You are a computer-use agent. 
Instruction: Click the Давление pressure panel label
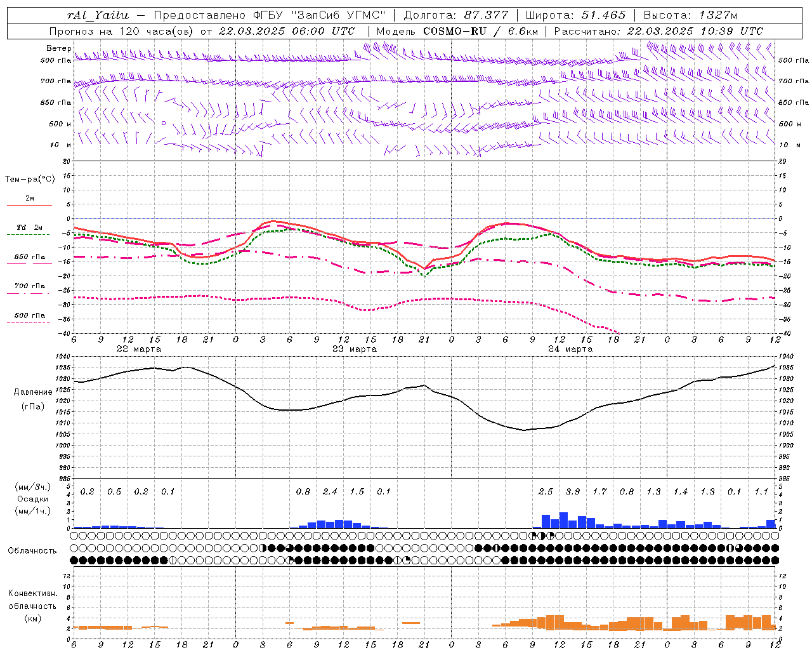point(33,392)
